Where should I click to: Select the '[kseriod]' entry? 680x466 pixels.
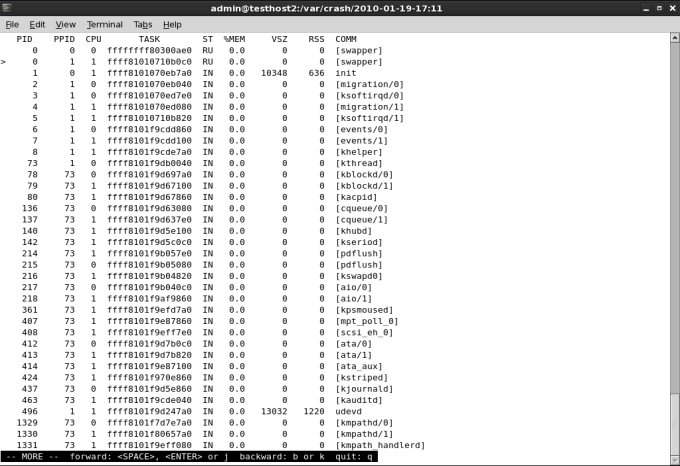[359, 242]
